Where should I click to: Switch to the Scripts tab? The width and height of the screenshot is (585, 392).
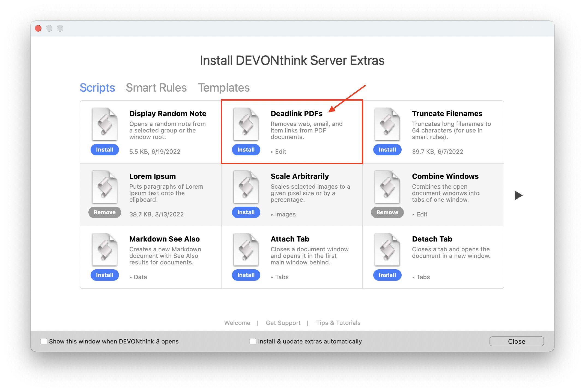point(97,88)
